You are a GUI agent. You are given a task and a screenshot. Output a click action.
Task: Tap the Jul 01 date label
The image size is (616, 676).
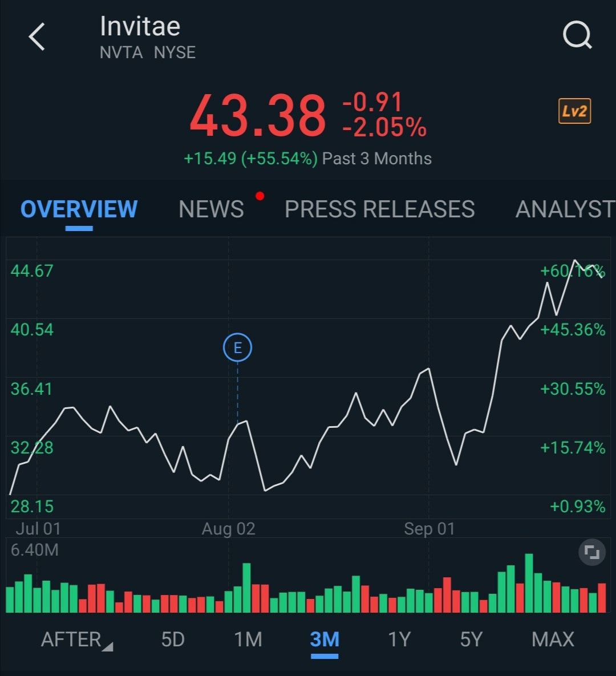click(38, 529)
